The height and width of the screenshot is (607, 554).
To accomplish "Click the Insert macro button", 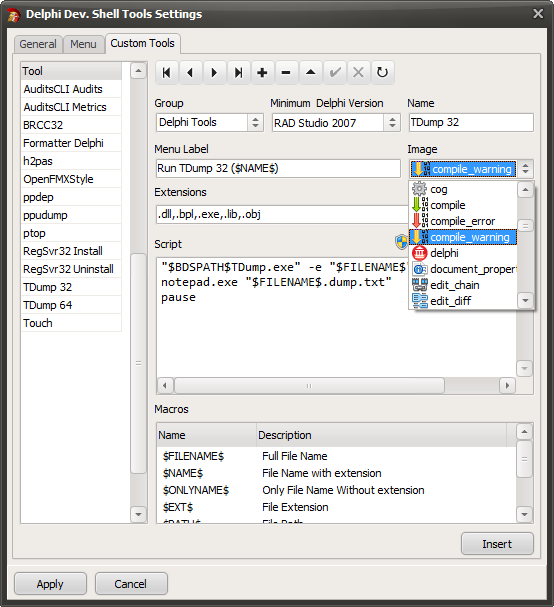I will point(497,544).
